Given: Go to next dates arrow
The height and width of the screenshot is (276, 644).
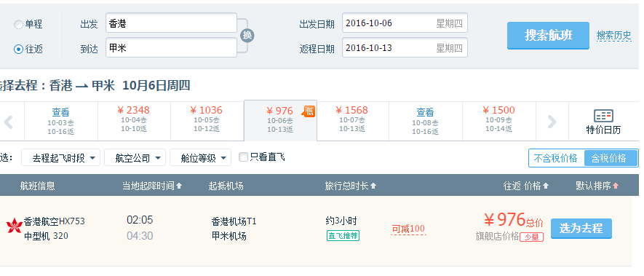Looking at the screenshot, I should pos(552,122).
